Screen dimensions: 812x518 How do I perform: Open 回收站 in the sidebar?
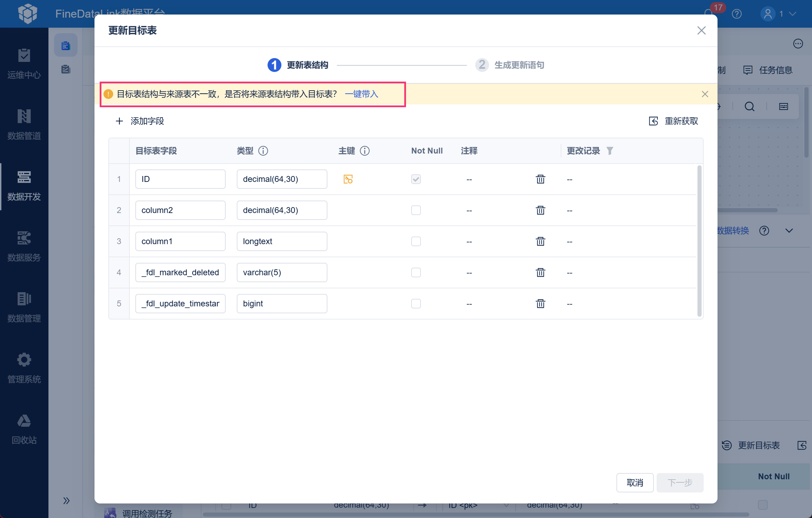[24, 429]
